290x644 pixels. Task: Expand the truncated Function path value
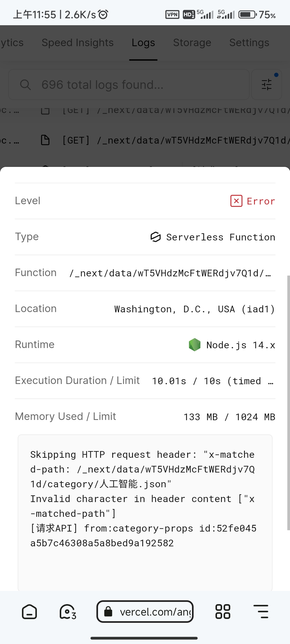(171, 273)
